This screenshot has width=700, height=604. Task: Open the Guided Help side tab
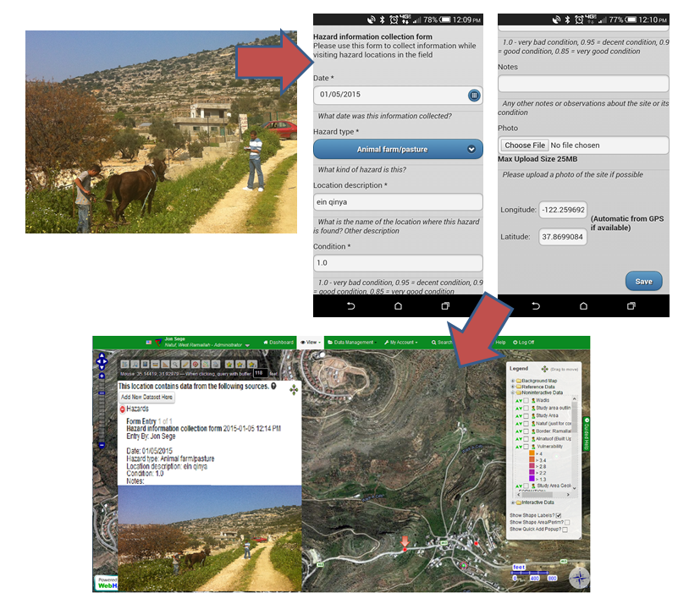point(587,434)
